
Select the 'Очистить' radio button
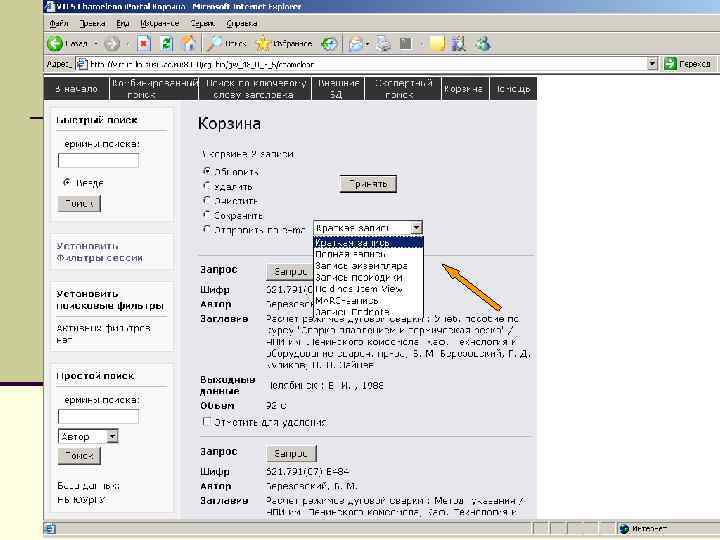pos(207,200)
